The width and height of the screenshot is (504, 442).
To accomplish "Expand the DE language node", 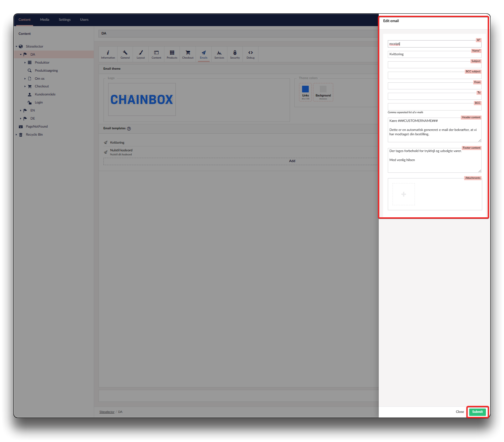I will tap(21, 119).
